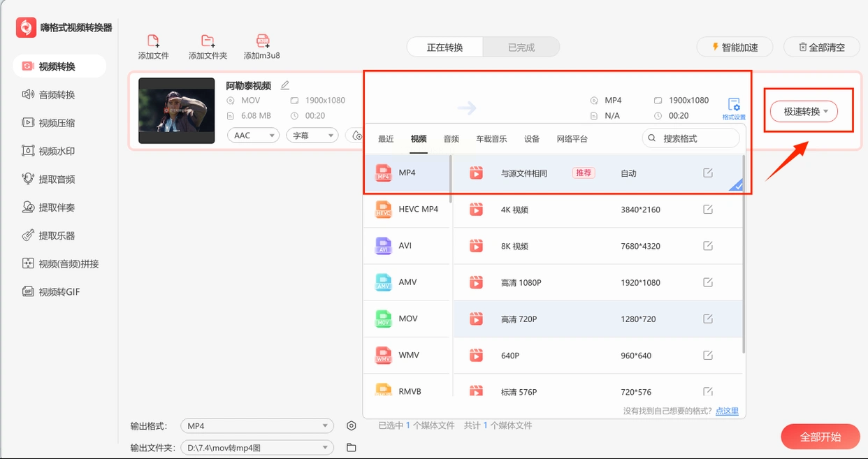868x459 pixels.
Task: Open the 设备 format tab
Action: click(x=532, y=139)
